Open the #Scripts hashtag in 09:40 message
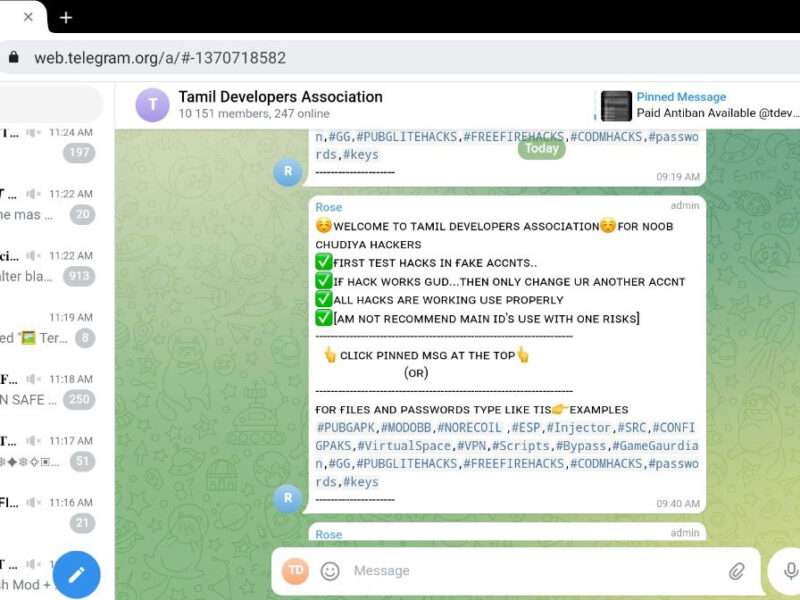The height and width of the screenshot is (600, 800). (520, 446)
